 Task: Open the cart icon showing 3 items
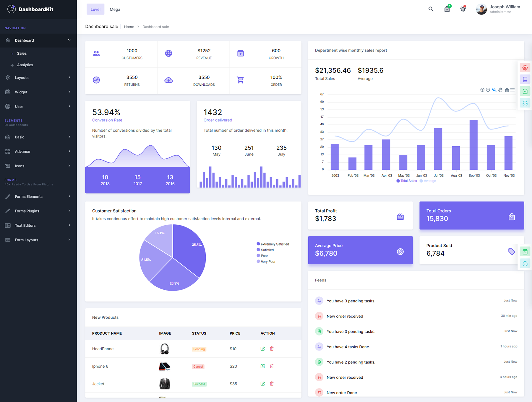click(x=447, y=9)
